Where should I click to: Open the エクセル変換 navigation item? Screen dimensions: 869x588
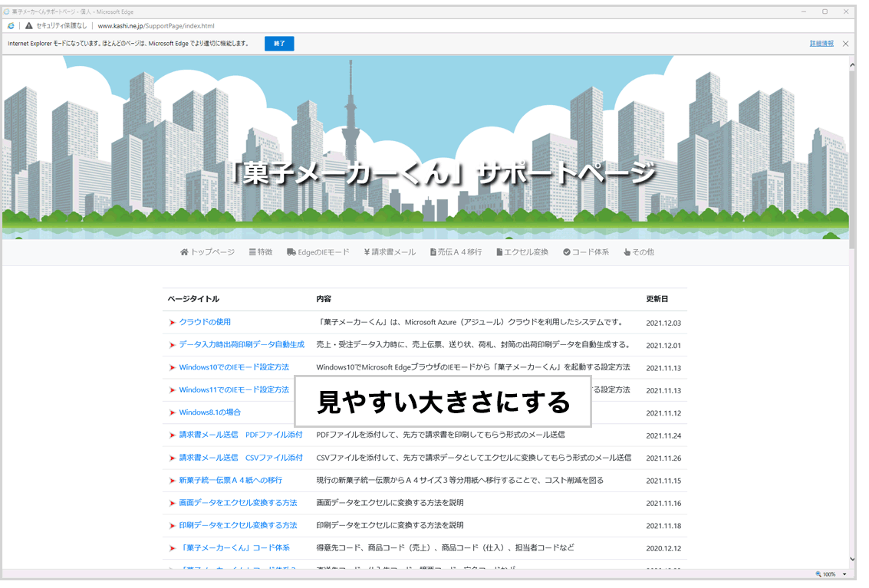(522, 252)
